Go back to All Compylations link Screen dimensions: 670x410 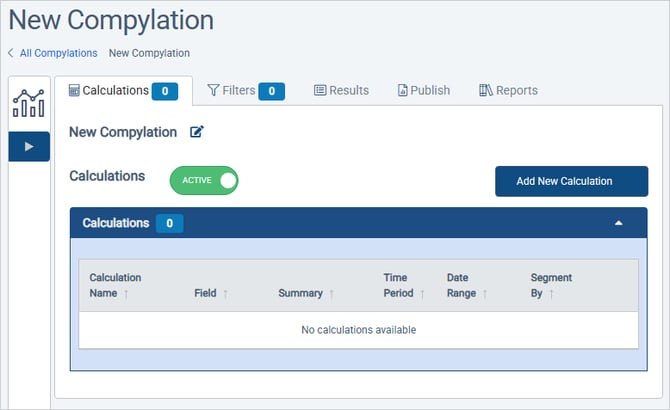[58, 53]
